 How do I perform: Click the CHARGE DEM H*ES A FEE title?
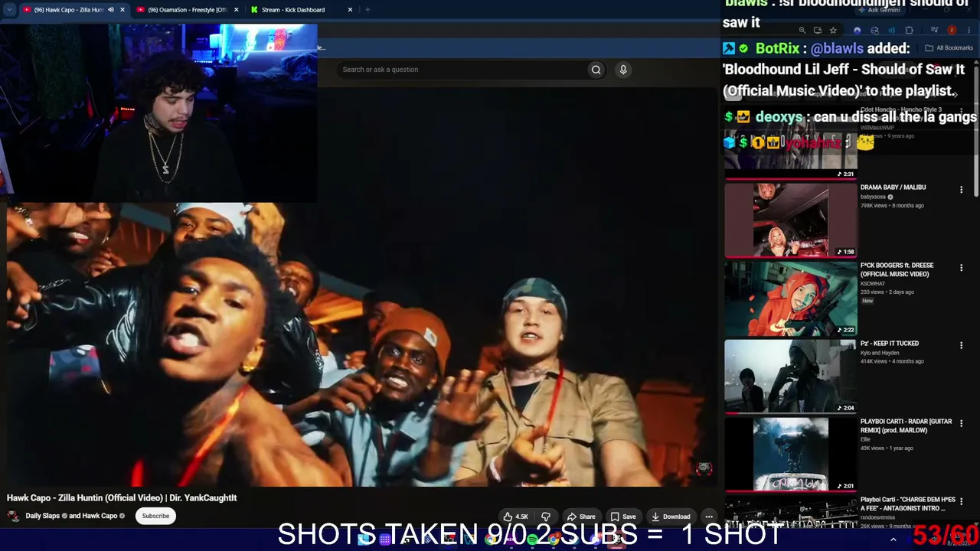tap(907, 504)
